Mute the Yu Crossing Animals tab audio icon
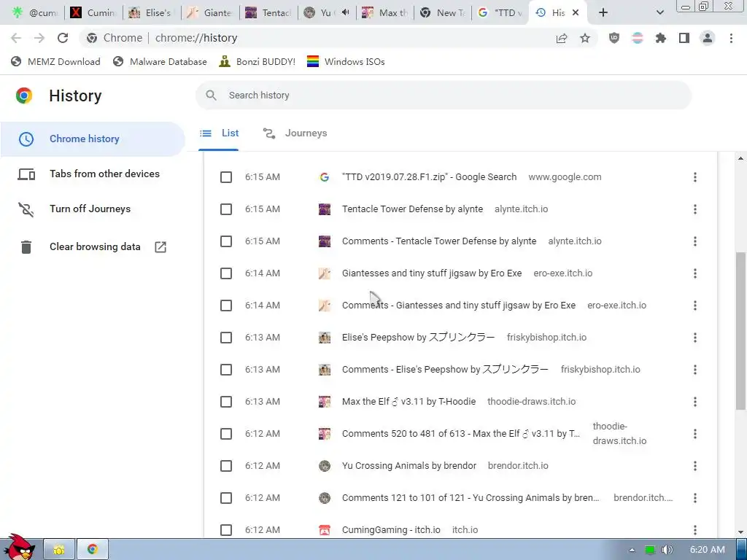The image size is (747, 560). (x=345, y=13)
